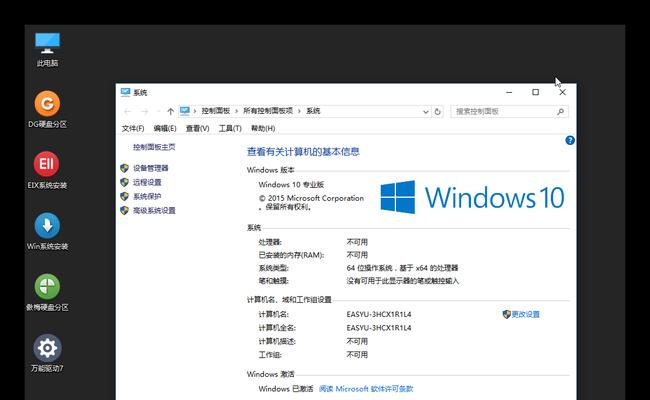Open 远程设置 link
This screenshot has height=400, width=650.
(147, 182)
